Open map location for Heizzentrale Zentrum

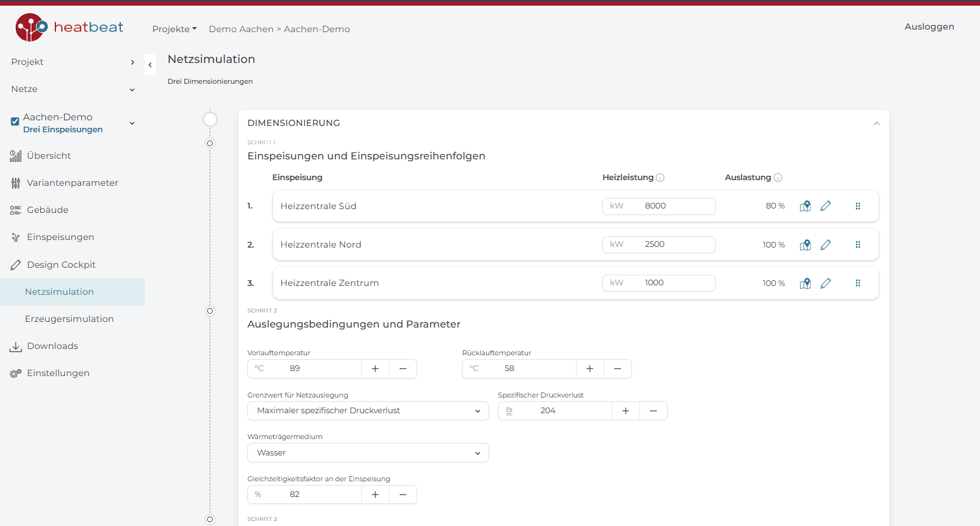point(805,283)
